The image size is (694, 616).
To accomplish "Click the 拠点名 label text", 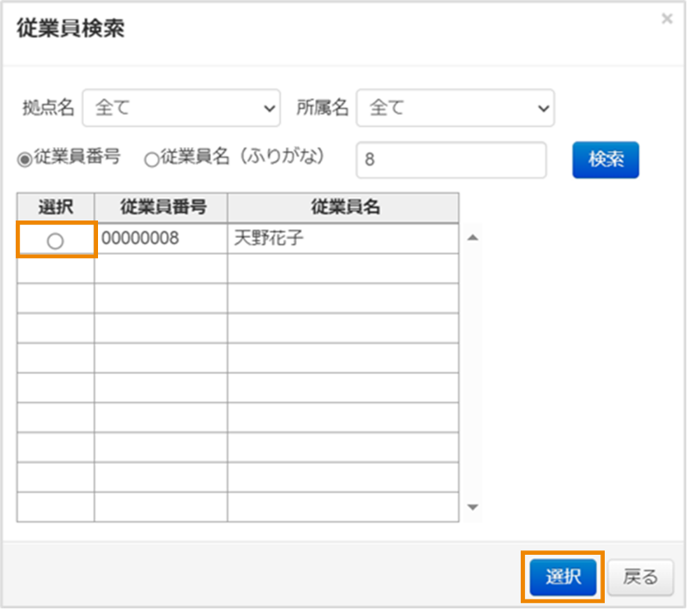I will tap(48, 108).
